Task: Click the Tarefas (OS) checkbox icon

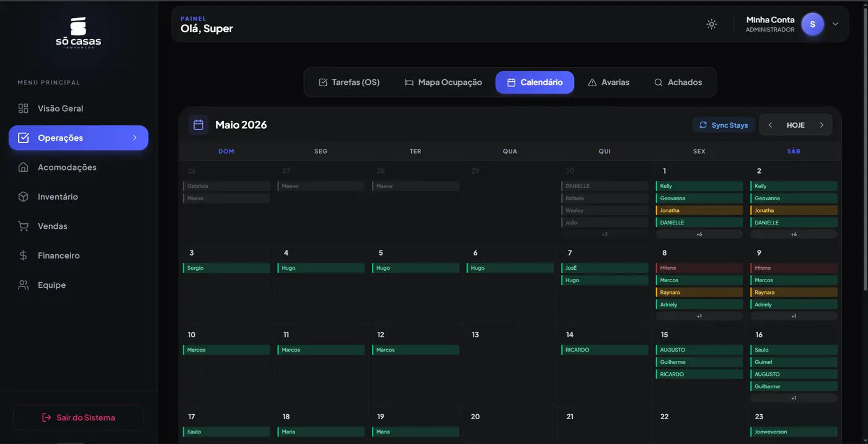Action: (x=323, y=82)
